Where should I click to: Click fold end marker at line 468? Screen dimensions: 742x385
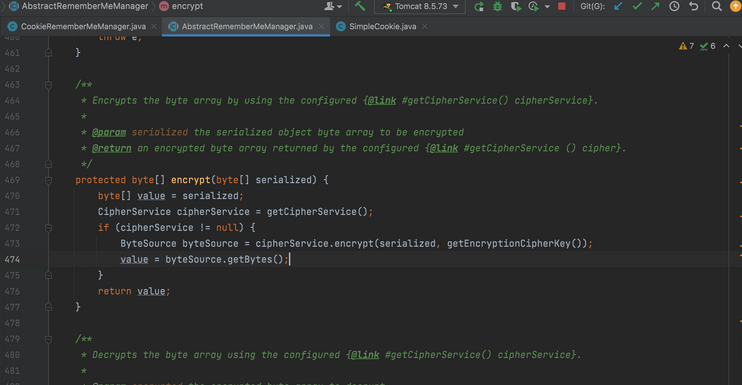(x=48, y=164)
